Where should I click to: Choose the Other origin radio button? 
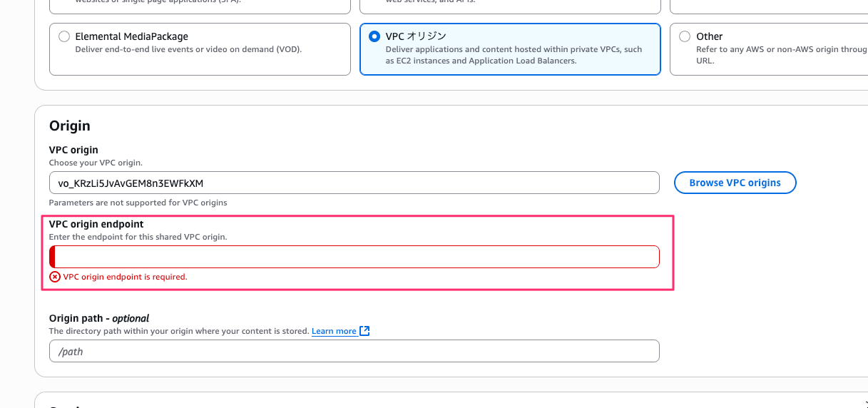(685, 36)
